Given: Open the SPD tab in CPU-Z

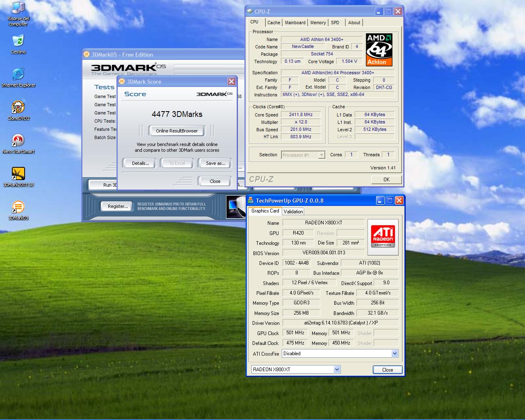Looking at the screenshot, I should coord(335,23).
